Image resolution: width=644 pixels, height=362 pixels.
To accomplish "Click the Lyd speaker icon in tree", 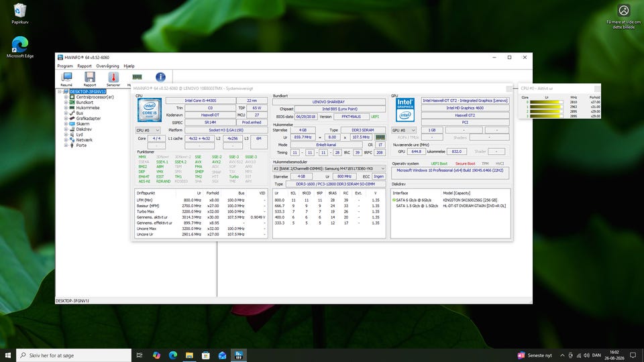I will click(72, 134).
